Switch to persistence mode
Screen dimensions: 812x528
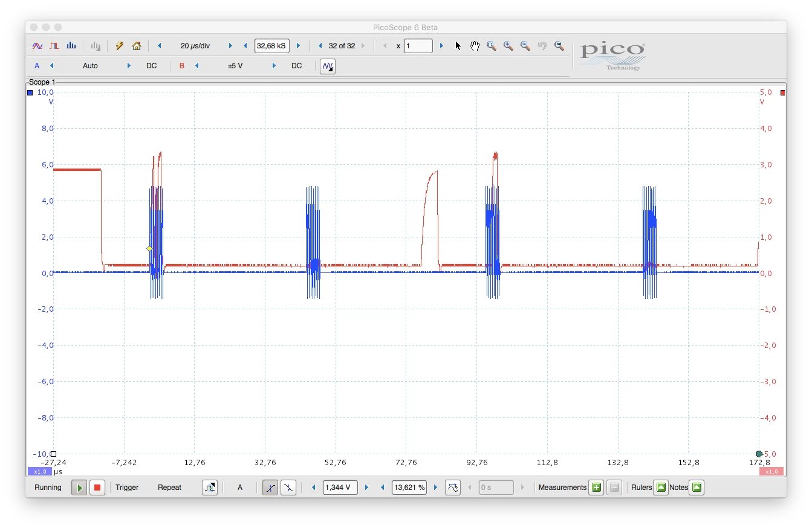coord(54,46)
